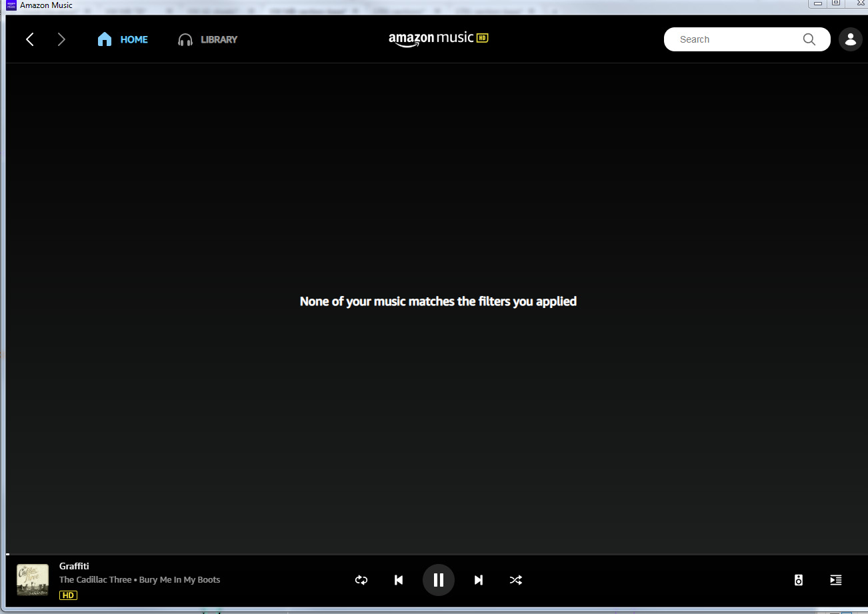The width and height of the screenshot is (868, 614).
Task: Pause the current song
Action: pos(438,580)
